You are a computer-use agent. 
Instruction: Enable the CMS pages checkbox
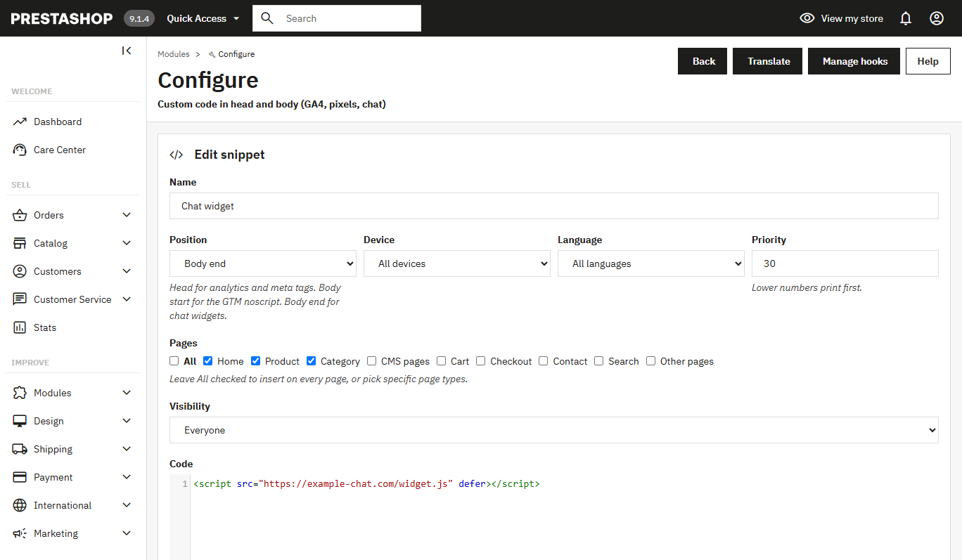371,361
